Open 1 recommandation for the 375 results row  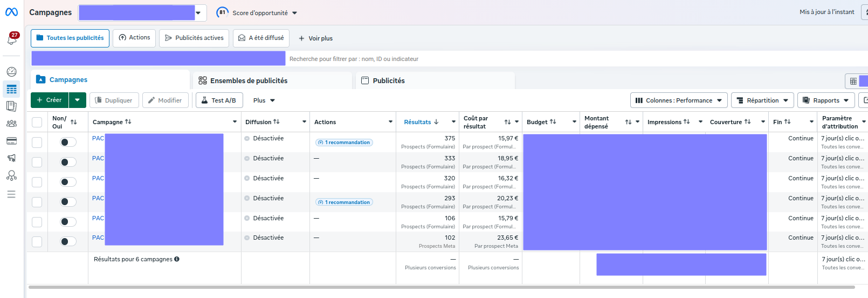click(x=344, y=143)
